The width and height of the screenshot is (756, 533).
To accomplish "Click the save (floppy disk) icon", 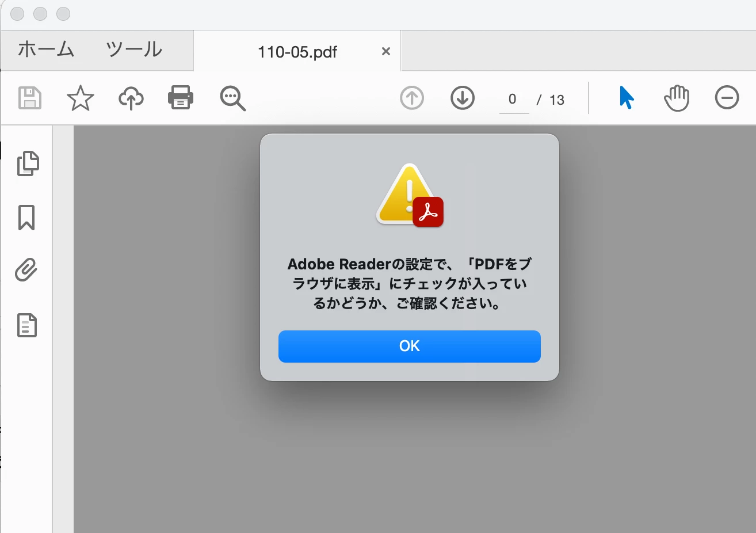I will pyautogui.click(x=30, y=98).
